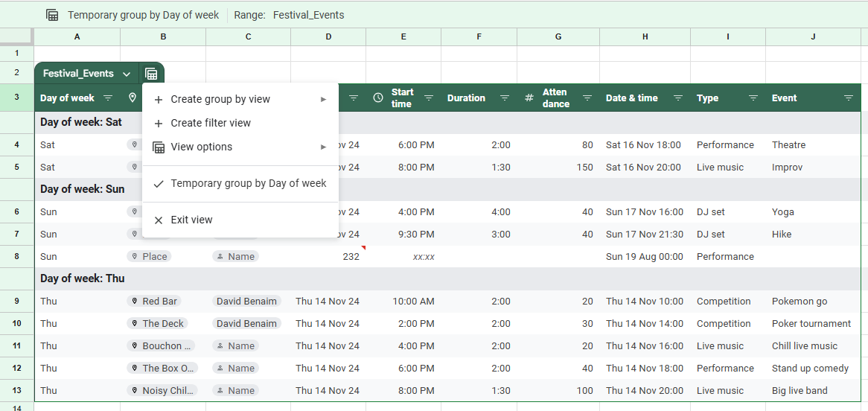
Task: Click Sun 19 Aug 00:00 cell
Action: pyautogui.click(x=645, y=256)
